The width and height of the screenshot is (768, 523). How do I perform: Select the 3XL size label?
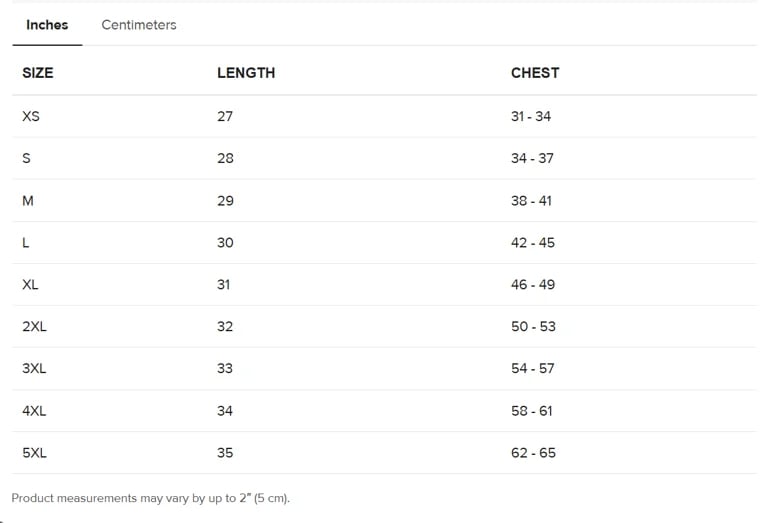[x=34, y=368]
